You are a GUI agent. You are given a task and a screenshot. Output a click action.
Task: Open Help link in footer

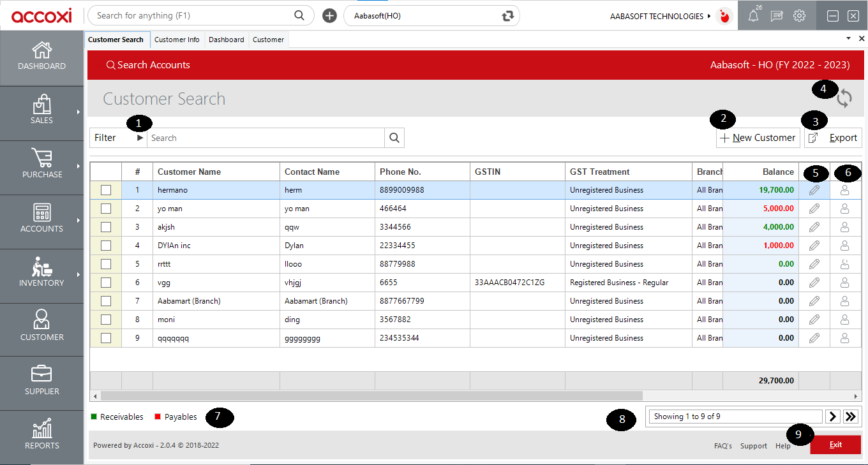coord(783,446)
